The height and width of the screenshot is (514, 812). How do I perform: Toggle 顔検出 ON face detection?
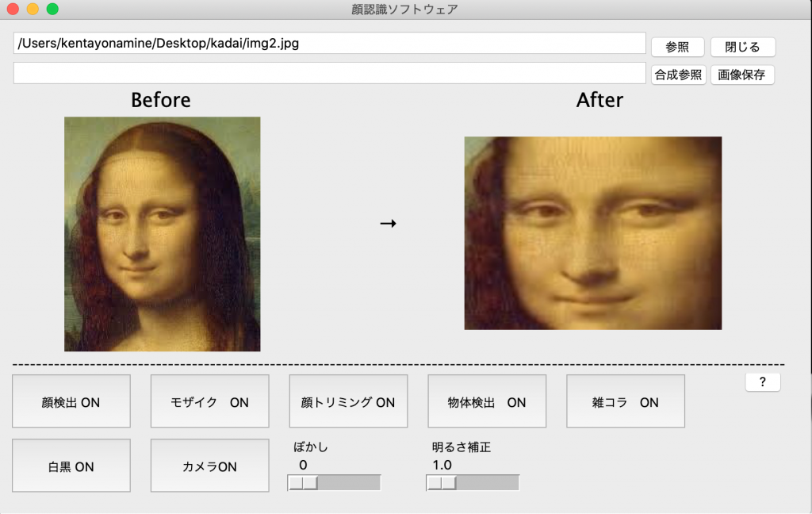point(71,401)
